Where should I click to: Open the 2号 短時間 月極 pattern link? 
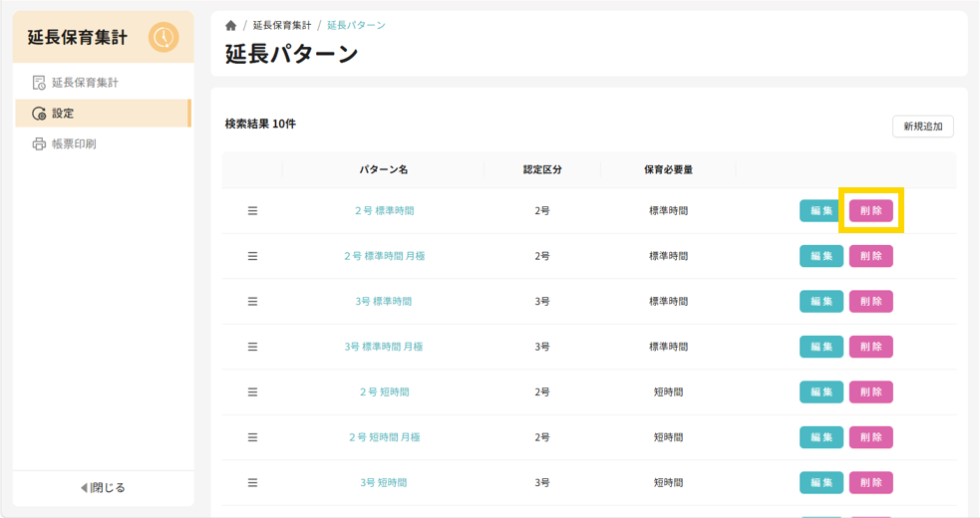pos(384,437)
